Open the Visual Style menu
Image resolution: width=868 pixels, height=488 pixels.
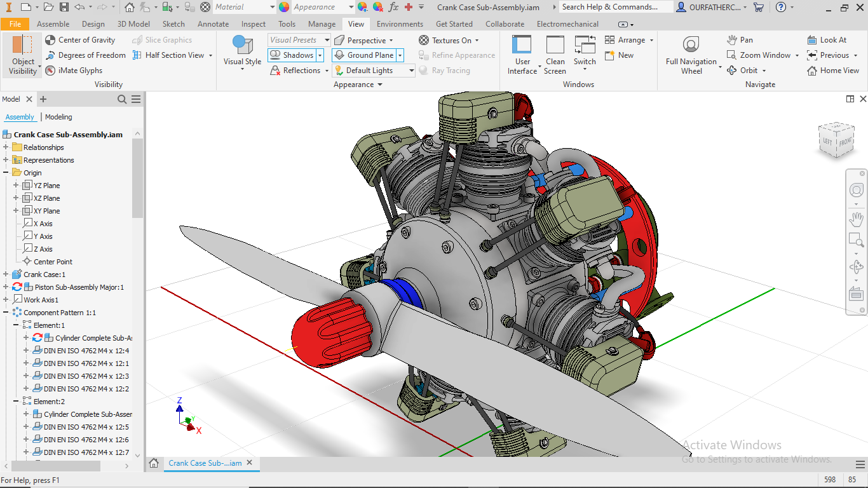242,53
